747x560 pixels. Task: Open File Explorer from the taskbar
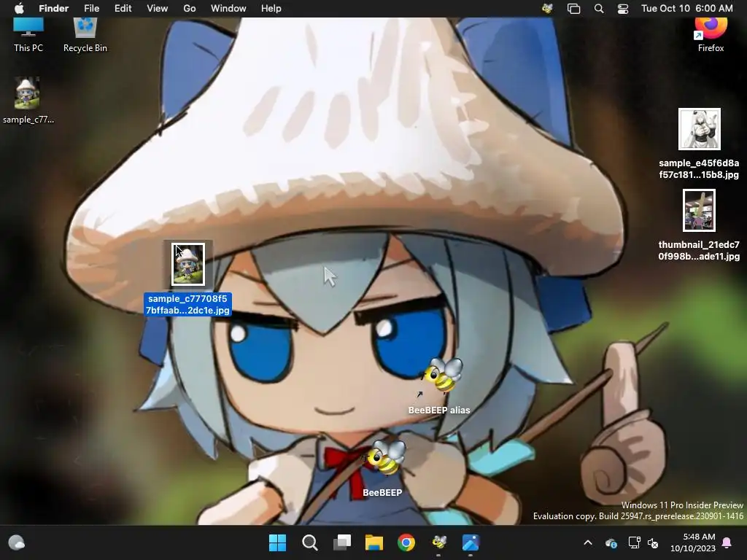coord(374,542)
